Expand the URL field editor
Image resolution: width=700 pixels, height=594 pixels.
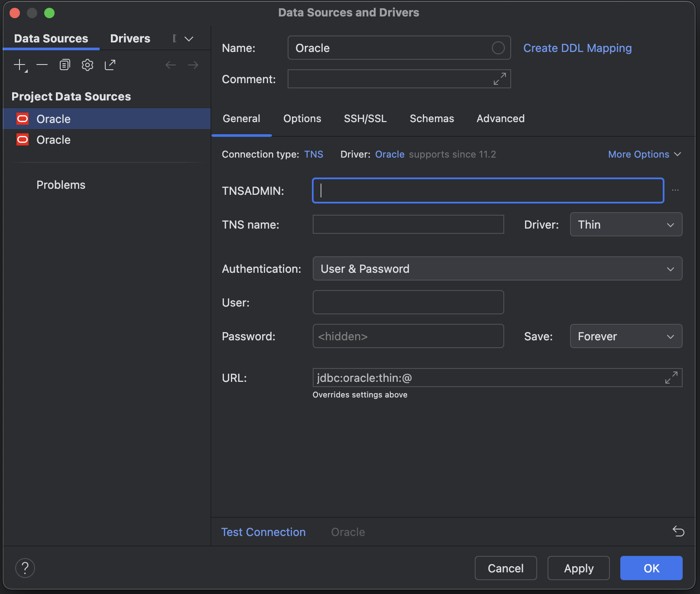point(671,378)
